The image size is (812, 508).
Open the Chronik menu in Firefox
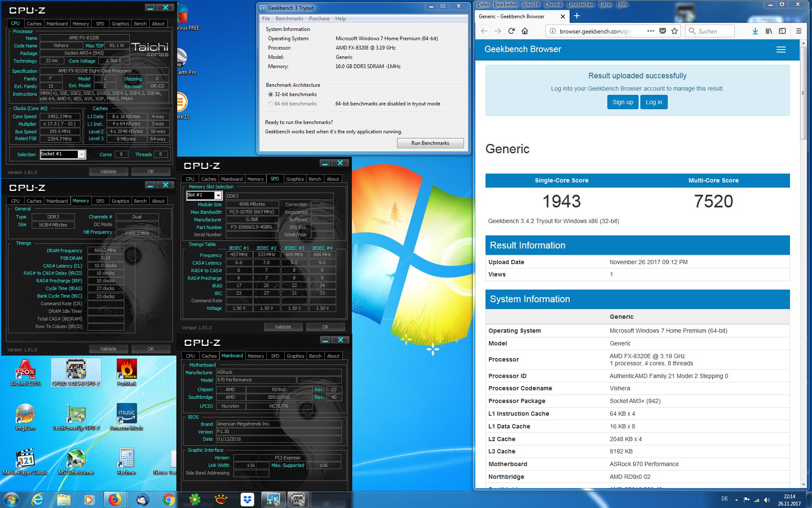pyautogui.click(x=553, y=5)
